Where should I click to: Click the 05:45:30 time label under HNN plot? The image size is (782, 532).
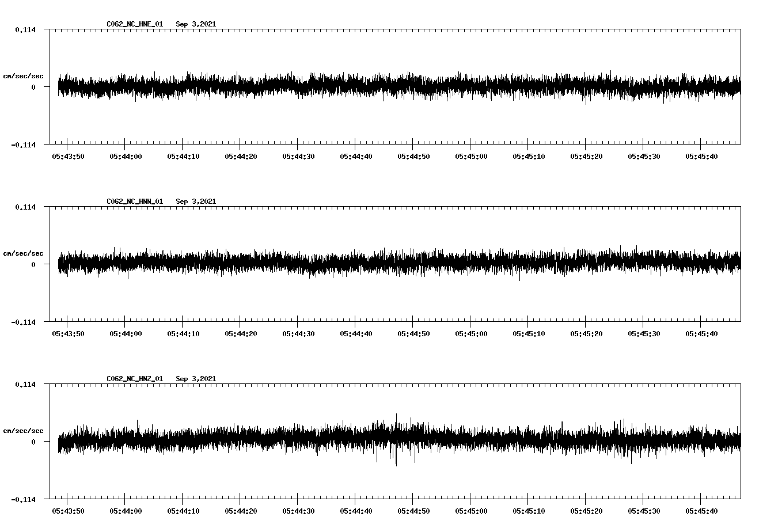point(644,333)
